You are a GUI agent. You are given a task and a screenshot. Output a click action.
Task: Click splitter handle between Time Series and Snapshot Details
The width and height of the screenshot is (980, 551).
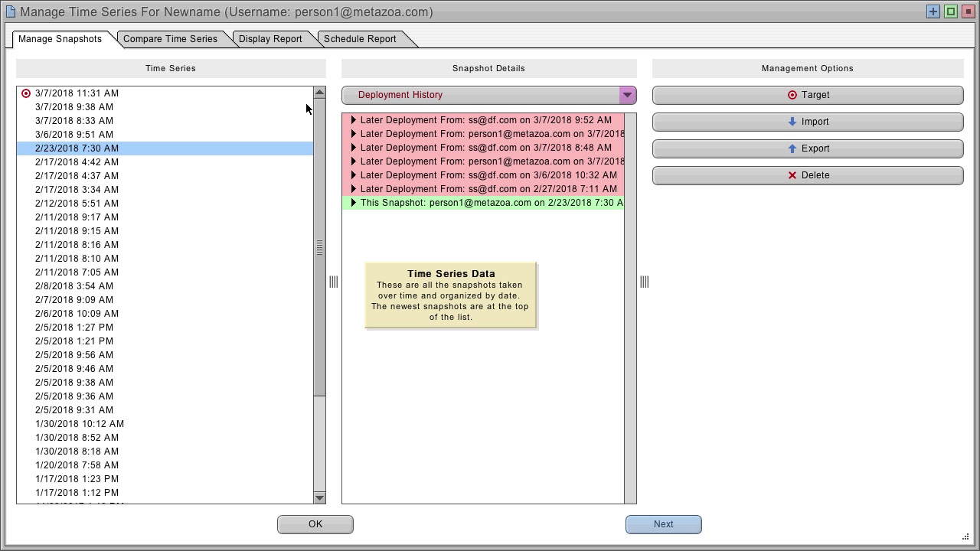[334, 282]
